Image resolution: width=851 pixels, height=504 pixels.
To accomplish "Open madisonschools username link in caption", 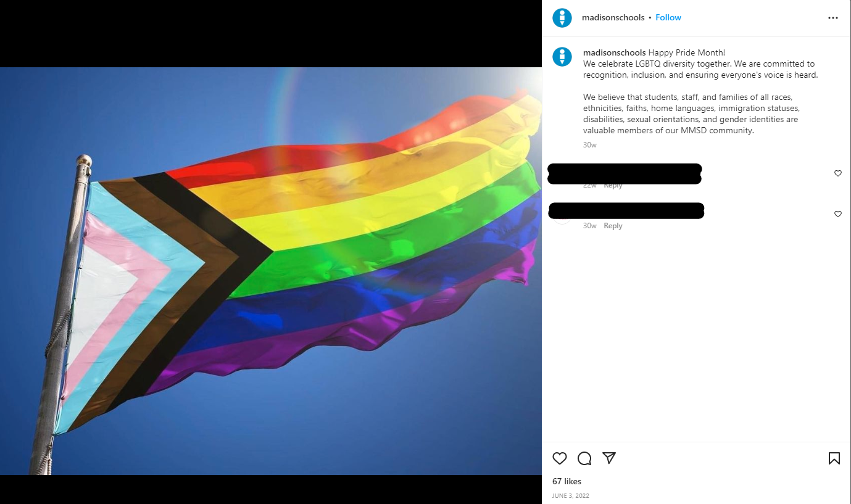I will click(x=614, y=53).
